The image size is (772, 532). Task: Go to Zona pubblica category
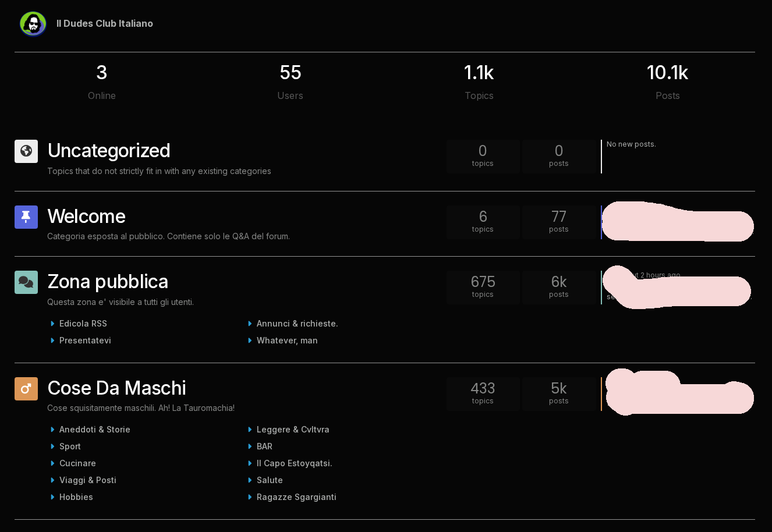click(x=108, y=282)
